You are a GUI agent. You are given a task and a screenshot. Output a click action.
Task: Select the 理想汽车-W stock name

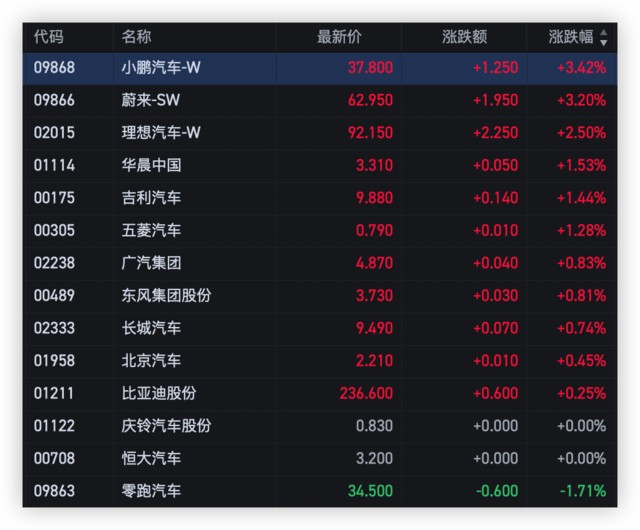[x=161, y=133]
